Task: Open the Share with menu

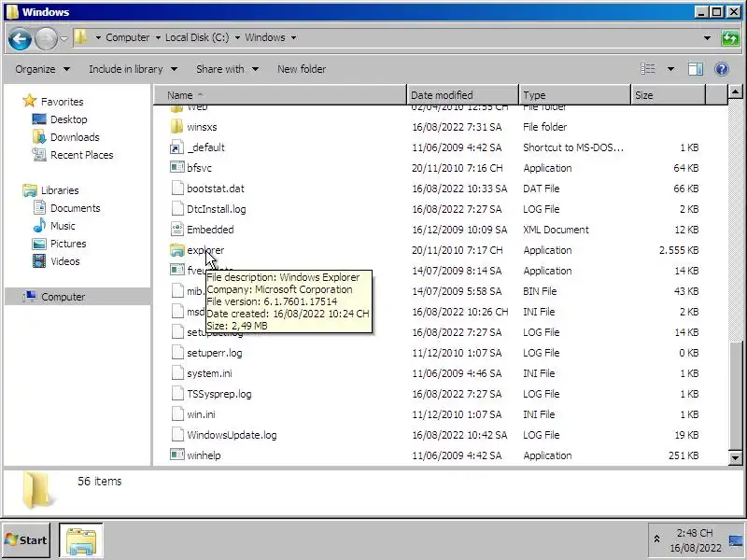Action: (x=227, y=69)
